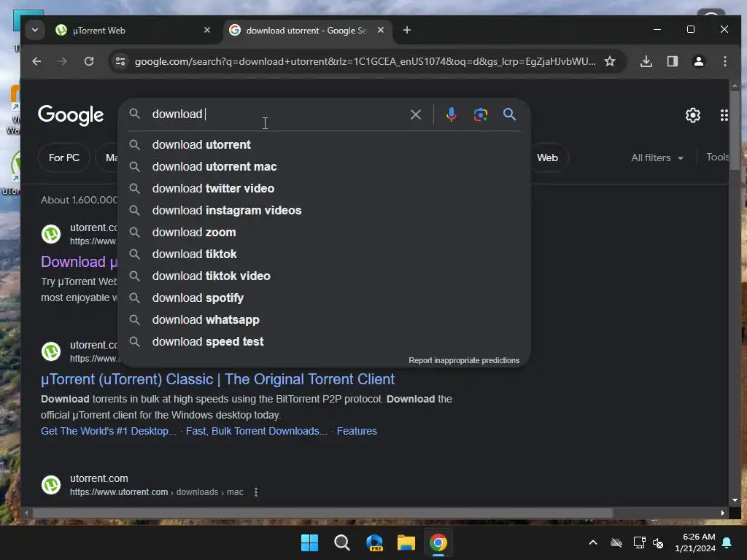Choose suggestion download speed test
The image size is (747, 560).
(324, 342)
